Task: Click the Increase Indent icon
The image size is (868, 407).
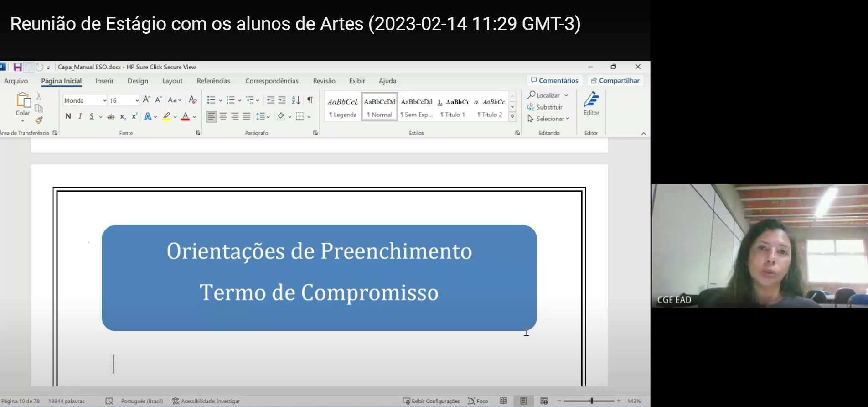Action: click(282, 100)
